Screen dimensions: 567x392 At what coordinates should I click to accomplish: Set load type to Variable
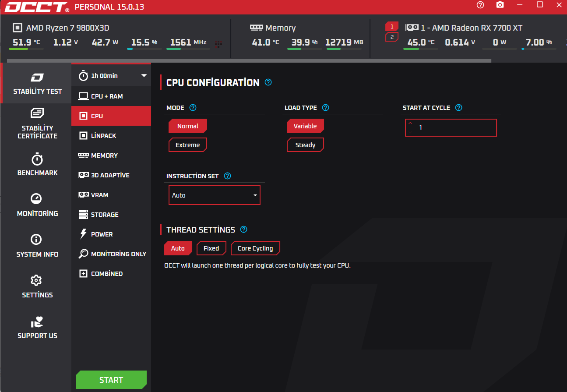(305, 126)
